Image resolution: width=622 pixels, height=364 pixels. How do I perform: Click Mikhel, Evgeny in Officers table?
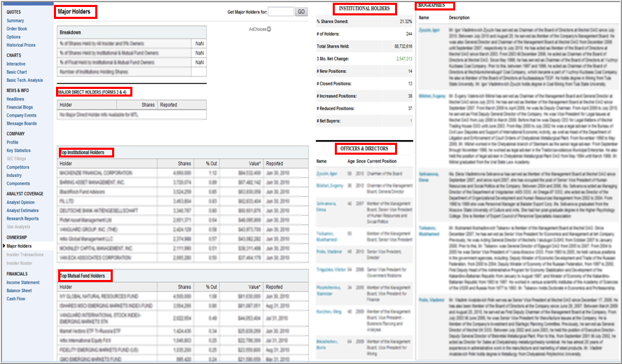pos(329,185)
